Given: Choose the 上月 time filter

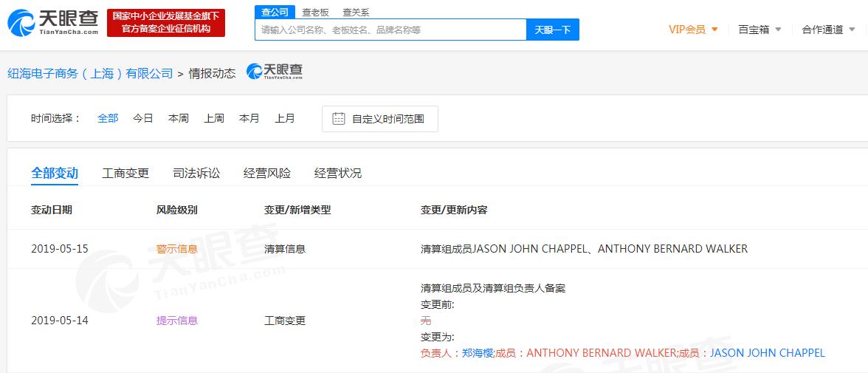Looking at the screenshot, I should [x=285, y=118].
